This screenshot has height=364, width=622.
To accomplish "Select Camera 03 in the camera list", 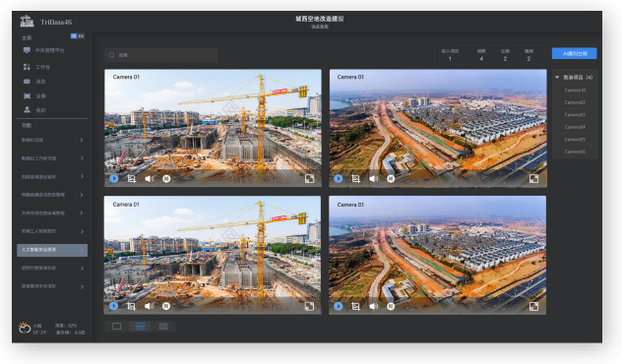I will (x=575, y=114).
